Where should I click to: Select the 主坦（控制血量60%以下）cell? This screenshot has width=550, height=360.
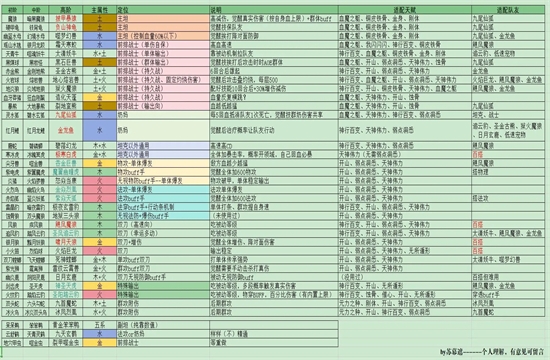click(163, 36)
